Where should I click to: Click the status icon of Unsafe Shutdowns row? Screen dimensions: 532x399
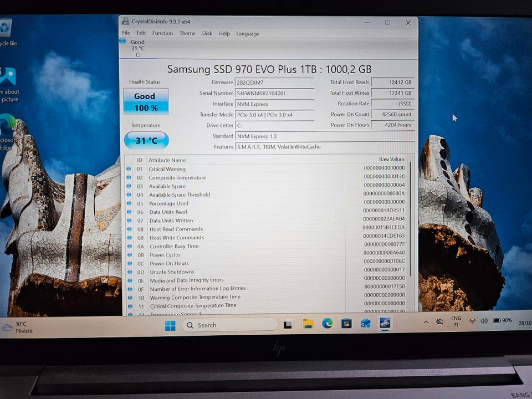tap(130, 272)
